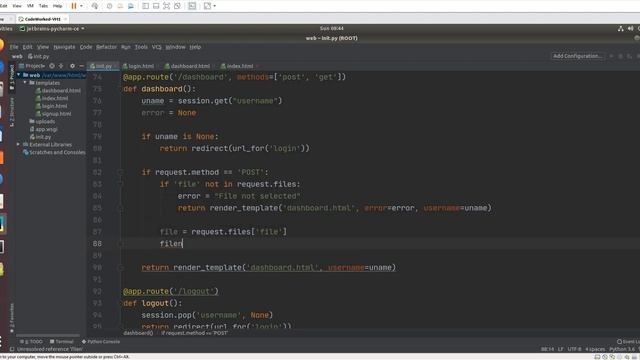Open the Python Console tool window
640x360 pixels.
point(101,342)
